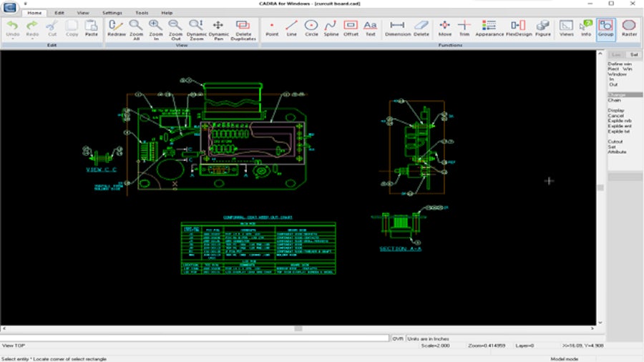Open the Settings ribbon tab
Screen dimensions: 644x362
(x=112, y=13)
